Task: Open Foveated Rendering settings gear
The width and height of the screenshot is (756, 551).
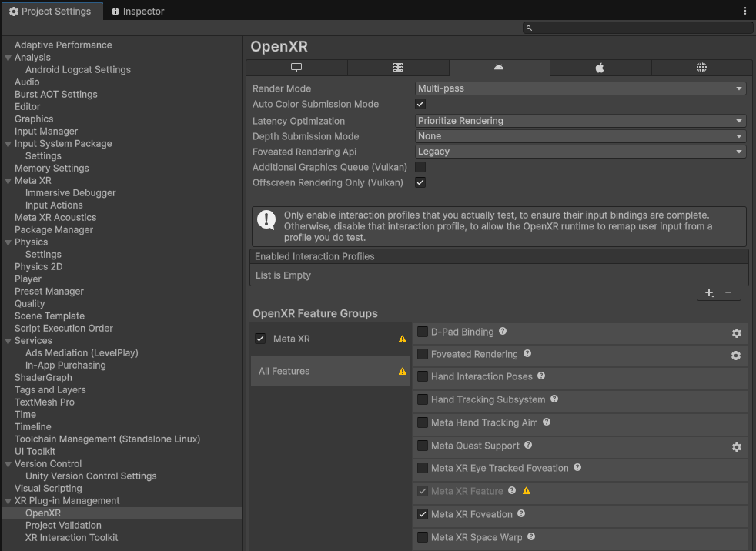Action: click(736, 356)
